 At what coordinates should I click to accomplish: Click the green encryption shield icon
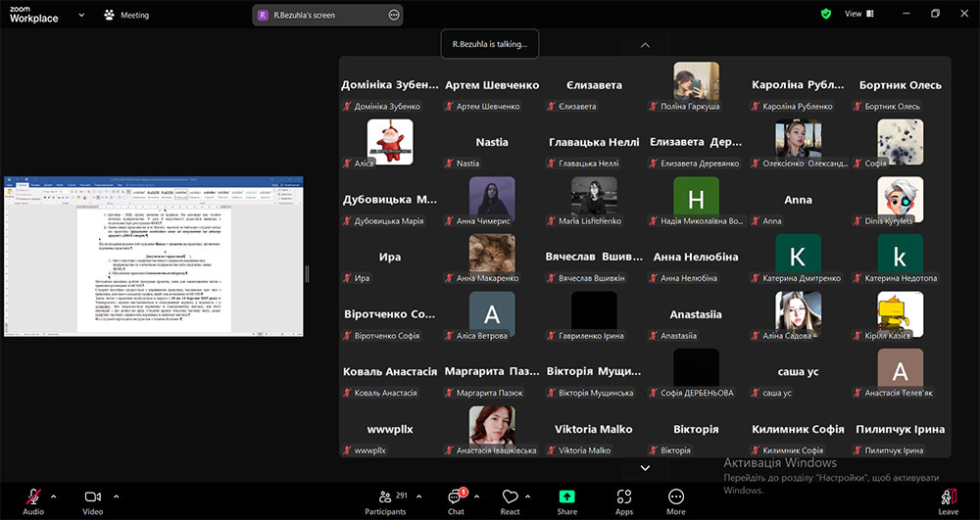pos(826,14)
